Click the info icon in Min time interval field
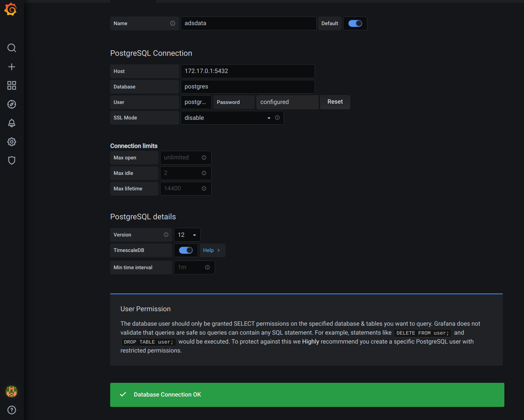The height and width of the screenshot is (420, 524). [207, 267]
